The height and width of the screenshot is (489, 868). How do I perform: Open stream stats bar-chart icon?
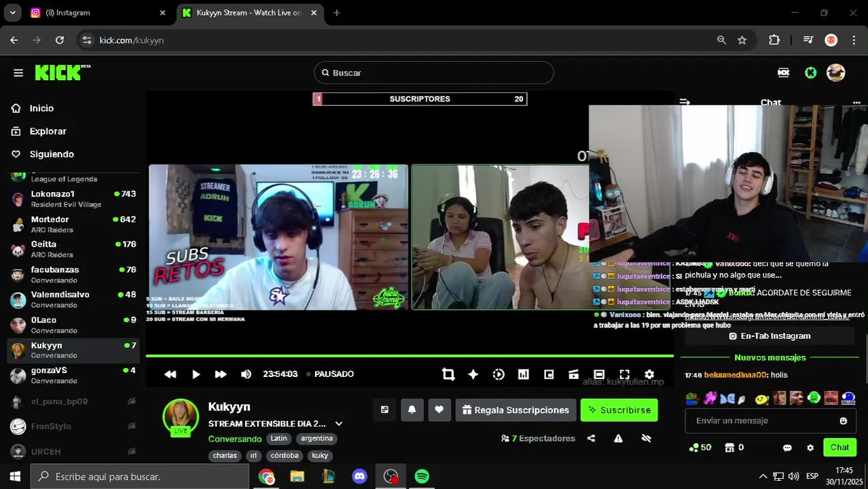point(524,374)
